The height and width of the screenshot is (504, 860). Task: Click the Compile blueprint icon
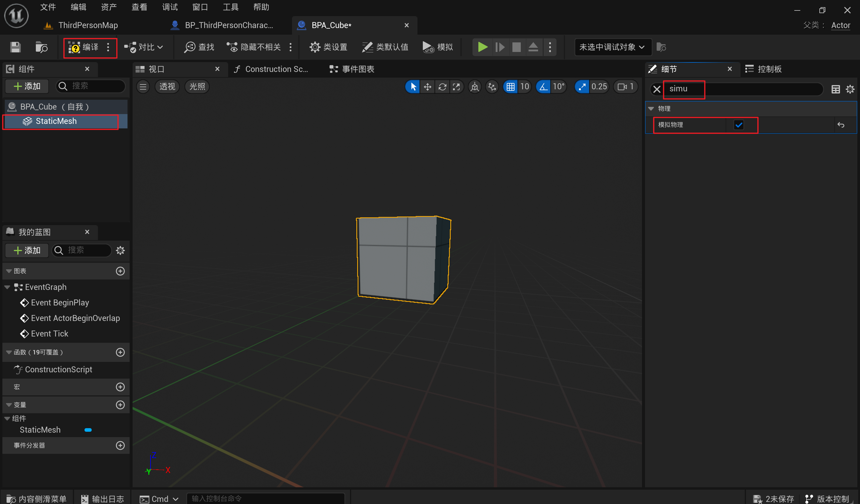(x=74, y=47)
